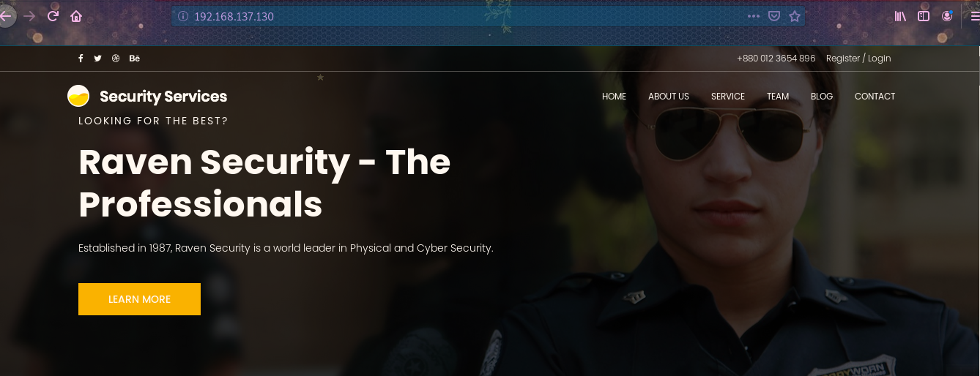This screenshot has width=980, height=376.
Task: Open the Library bookshelf icon
Action: pyautogui.click(x=900, y=15)
